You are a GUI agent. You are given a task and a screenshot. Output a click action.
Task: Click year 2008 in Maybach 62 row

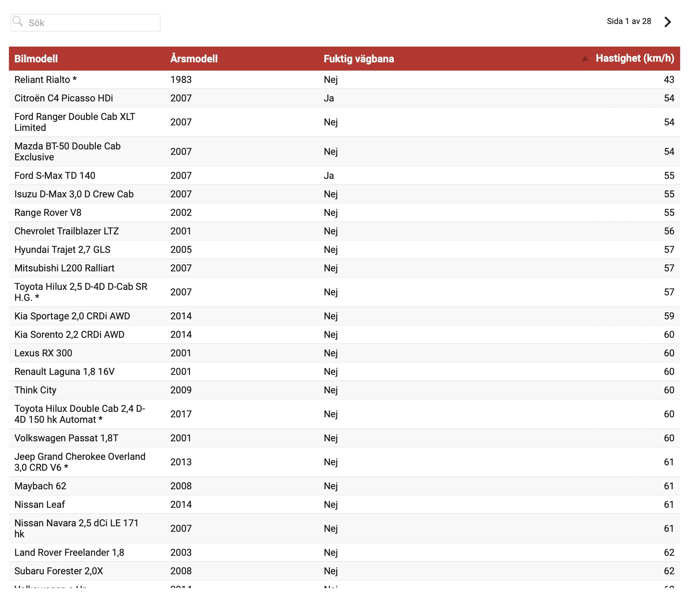coord(181,486)
